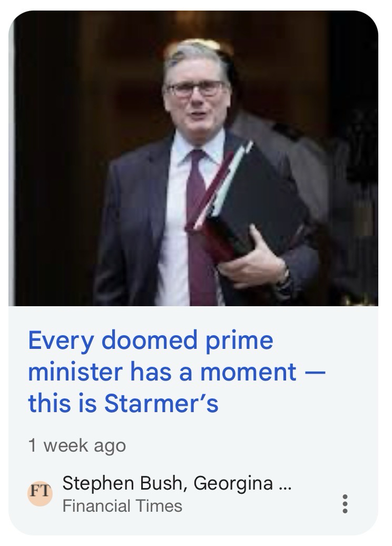The image size is (392, 546).
Task: Open headline "Every doomed prime minister has a moment"
Action: click(176, 372)
